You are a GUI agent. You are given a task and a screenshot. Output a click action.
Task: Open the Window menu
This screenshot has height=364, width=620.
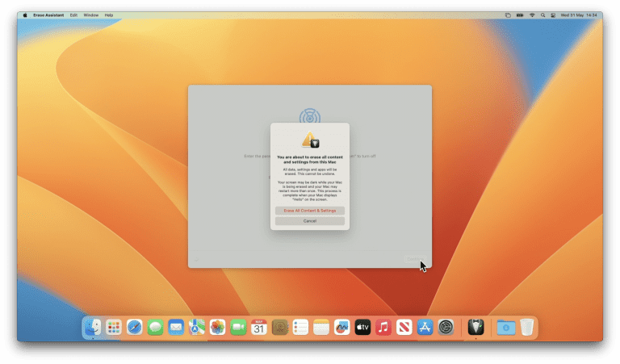(x=91, y=15)
